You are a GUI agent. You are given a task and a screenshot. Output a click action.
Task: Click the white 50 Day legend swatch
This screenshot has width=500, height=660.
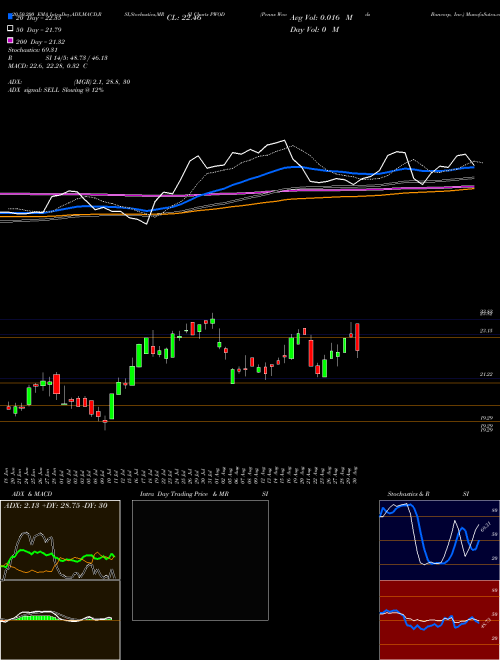[11, 29]
